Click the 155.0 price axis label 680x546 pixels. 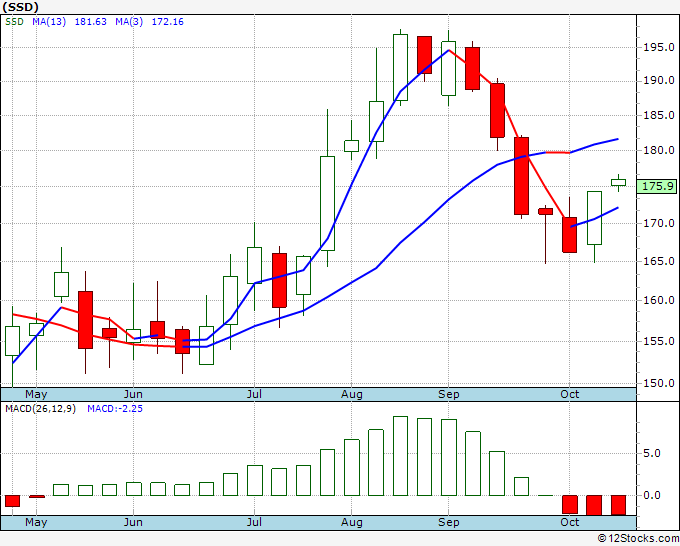[x=658, y=341]
